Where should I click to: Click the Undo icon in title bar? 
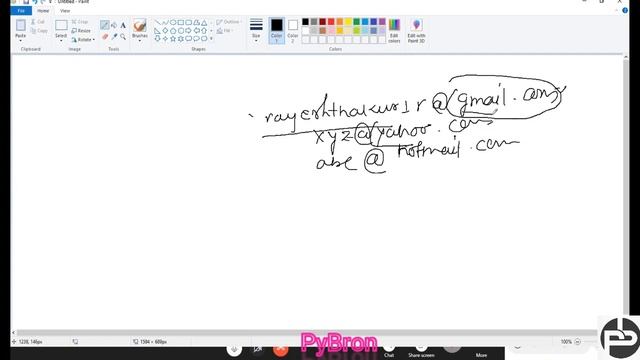35,2
